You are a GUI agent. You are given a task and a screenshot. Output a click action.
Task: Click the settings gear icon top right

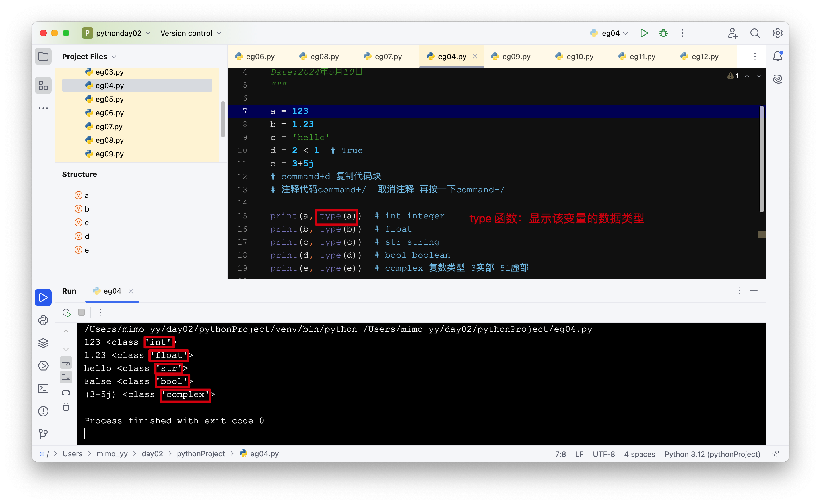[x=777, y=33]
